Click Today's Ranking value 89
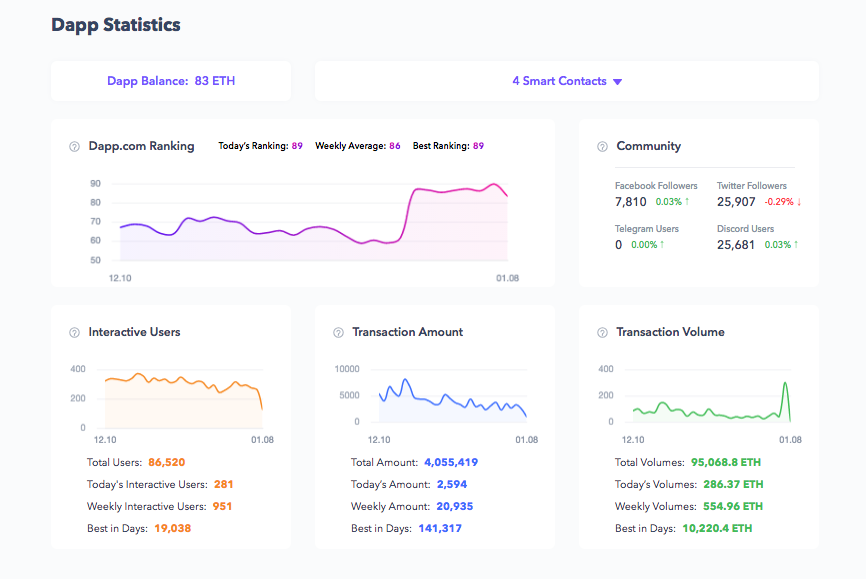The width and height of the screenshot is (866, 582). 297,146
